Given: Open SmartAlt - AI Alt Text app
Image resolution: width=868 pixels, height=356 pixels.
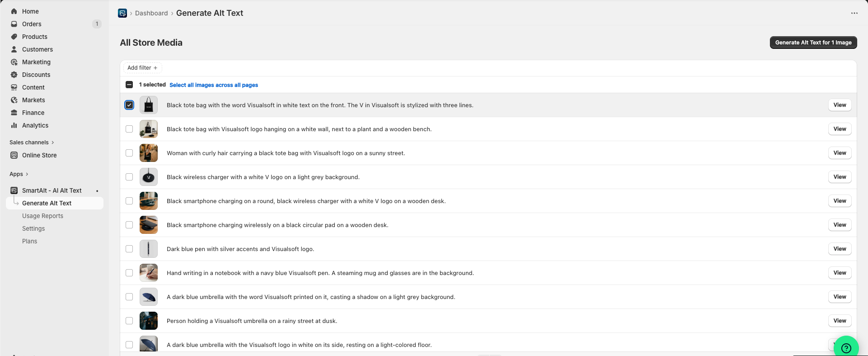Looking at the screenshot, I should pyautogui.click(x=52, y=190).
